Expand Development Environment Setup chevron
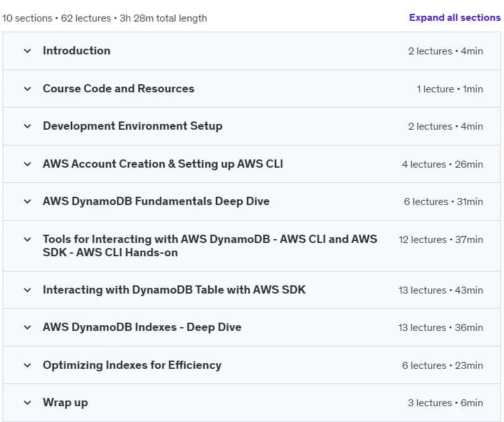Screen dimensions: 504x422 tap(27, 126)
